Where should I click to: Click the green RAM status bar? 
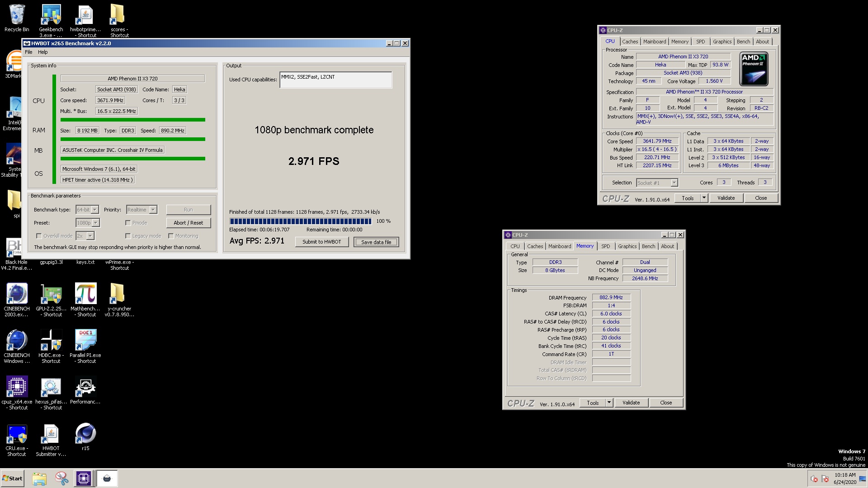pos(132,139)
